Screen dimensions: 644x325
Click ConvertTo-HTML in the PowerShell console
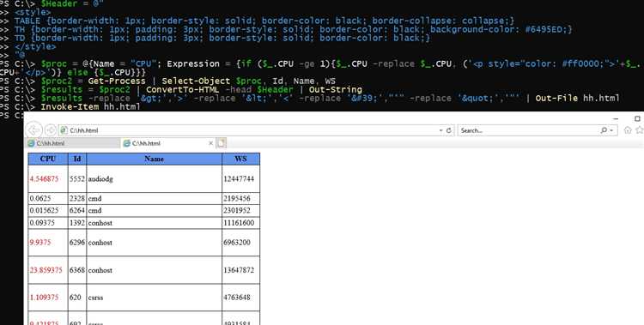pyautogui.click(x=183, y=89)
